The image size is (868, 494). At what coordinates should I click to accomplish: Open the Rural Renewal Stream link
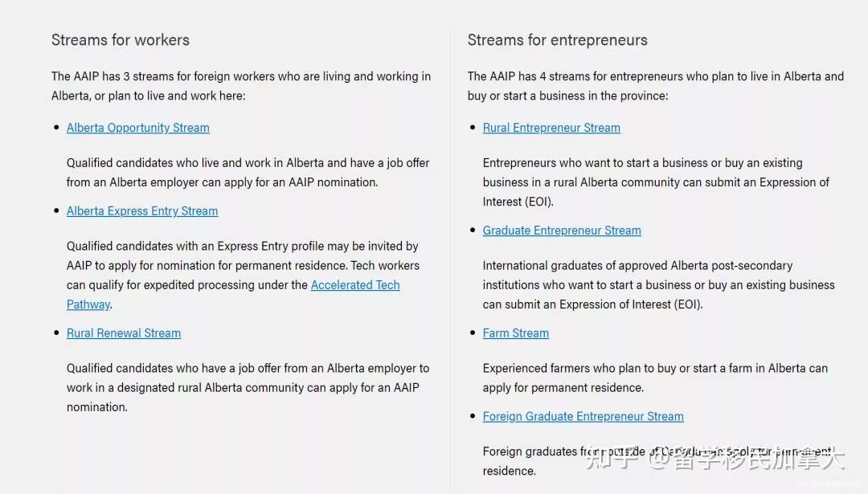pyautogui.click(x=124, y=333)
